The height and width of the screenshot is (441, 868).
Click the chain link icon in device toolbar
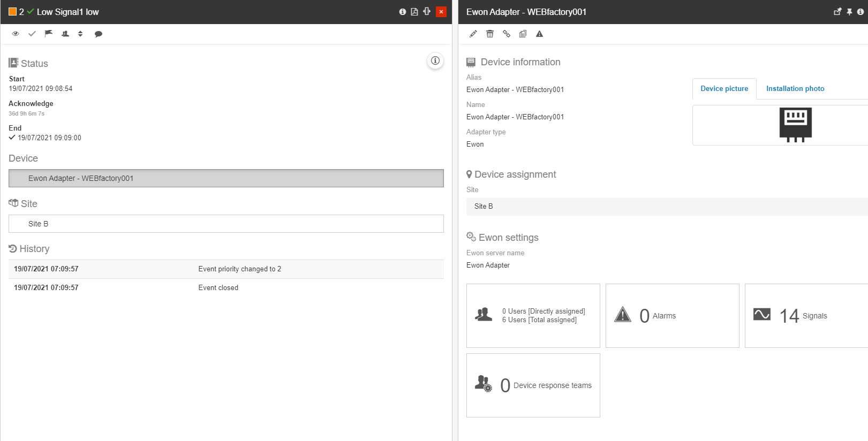(x=507, y=34)
